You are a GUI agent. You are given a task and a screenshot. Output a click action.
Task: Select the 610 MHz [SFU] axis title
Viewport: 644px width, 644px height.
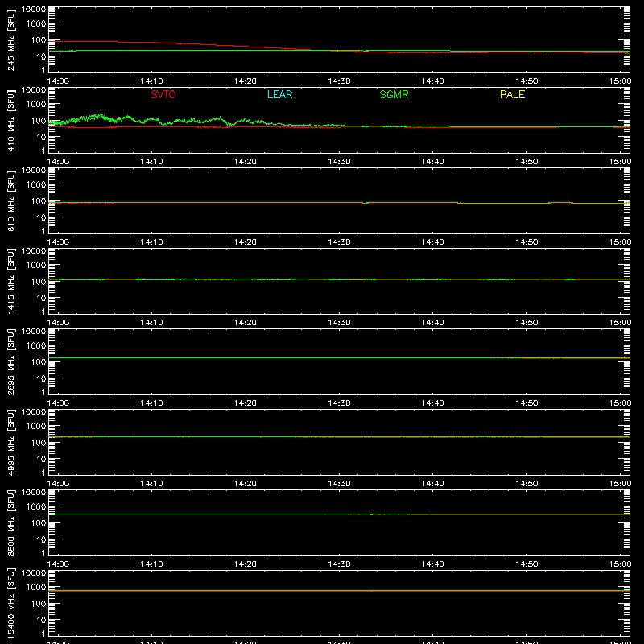coord(10,200)
